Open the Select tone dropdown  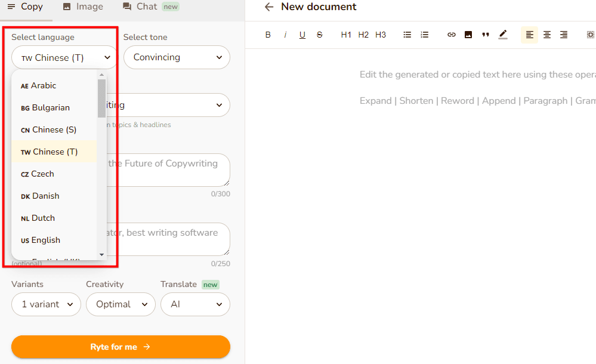177,57
